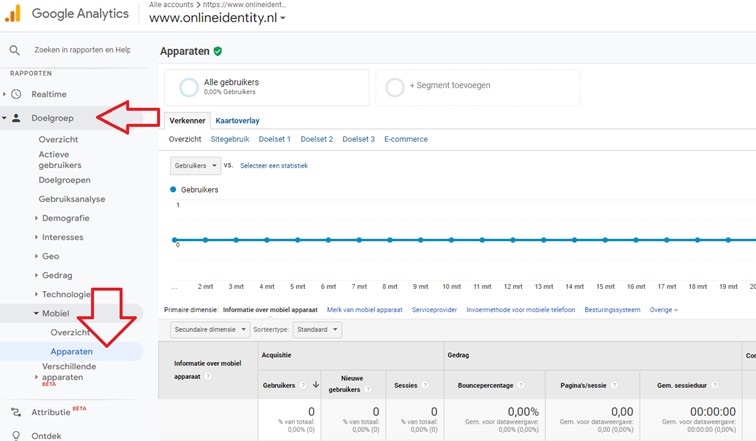
Task: Expand the Demografie tree item
Action: pyautogui.click(x=37, y=218)
